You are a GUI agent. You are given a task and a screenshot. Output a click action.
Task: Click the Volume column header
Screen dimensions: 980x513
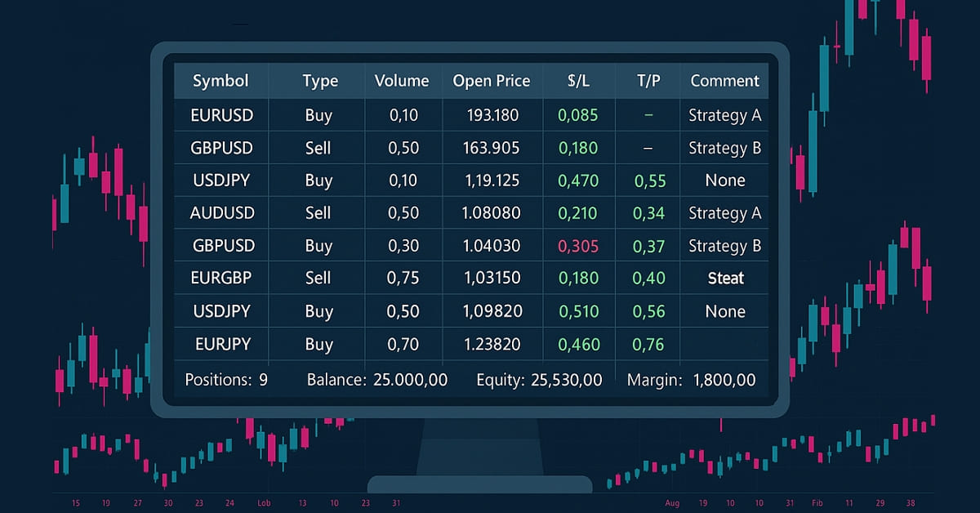(x=402, y=81)
